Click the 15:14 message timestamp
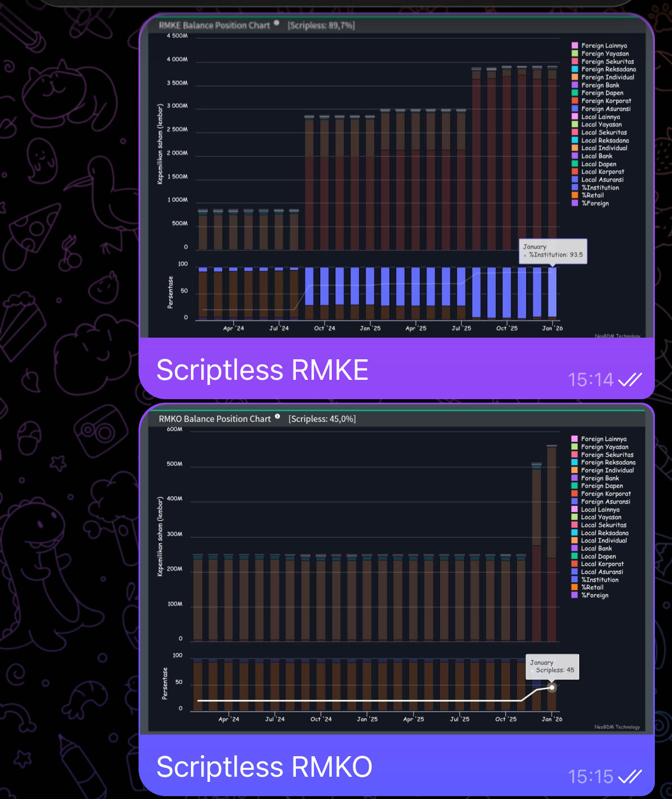672x799 pixels. point(590,380)
